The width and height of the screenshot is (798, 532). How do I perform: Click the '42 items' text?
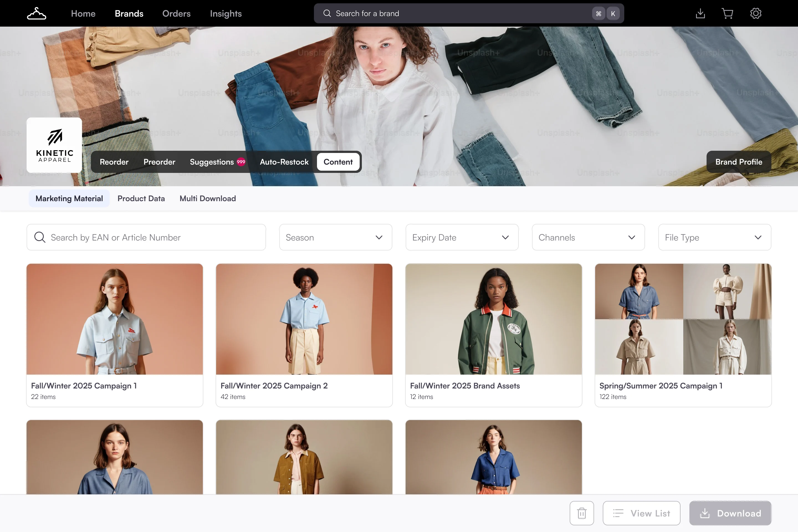coord(233,397)
